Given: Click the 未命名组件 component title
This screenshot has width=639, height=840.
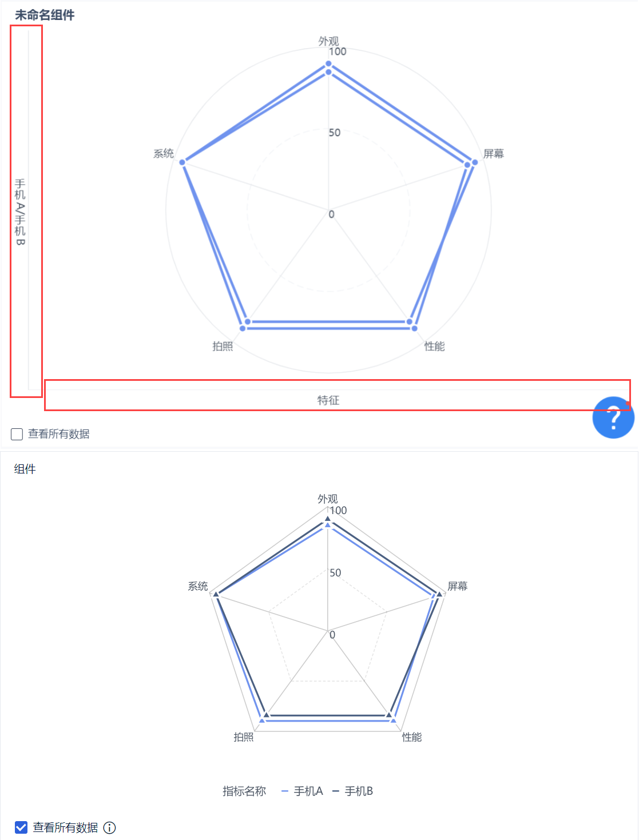Looking at the screenshot, I should (x=45, y=15).
